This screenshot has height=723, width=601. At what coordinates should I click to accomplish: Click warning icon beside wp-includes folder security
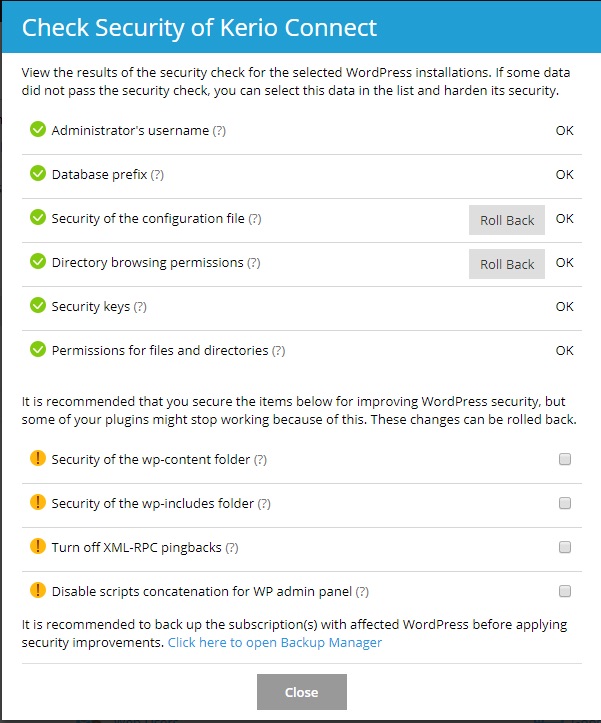tap(38, 503)
